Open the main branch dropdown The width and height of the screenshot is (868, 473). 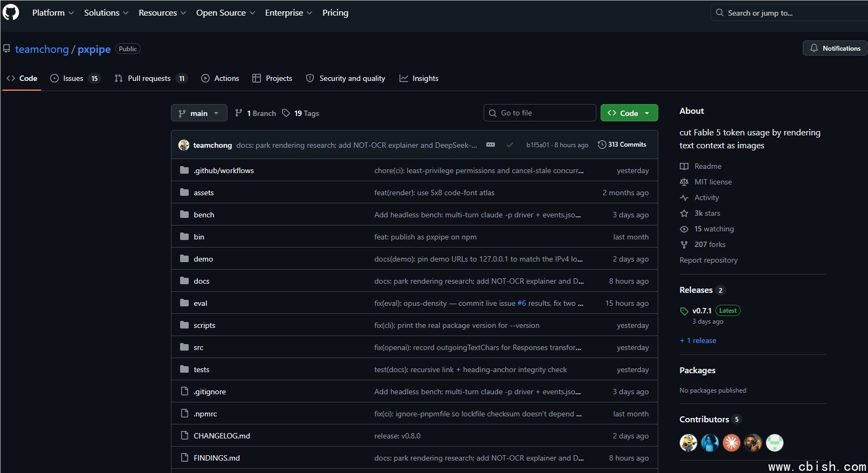coord(199,113)
